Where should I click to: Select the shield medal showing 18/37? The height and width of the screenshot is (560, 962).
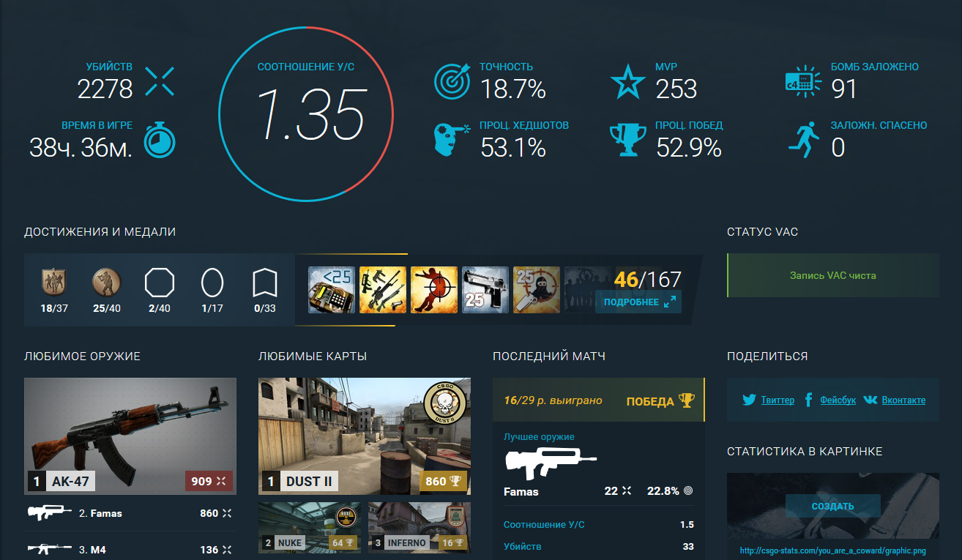pyautogui.click(x=54, y=281)
